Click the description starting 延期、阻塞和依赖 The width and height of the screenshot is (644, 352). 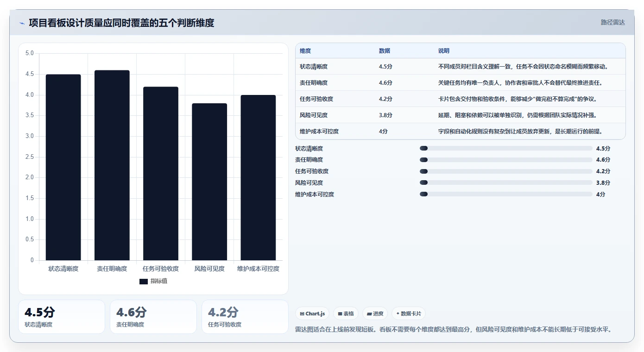(518, 115)
